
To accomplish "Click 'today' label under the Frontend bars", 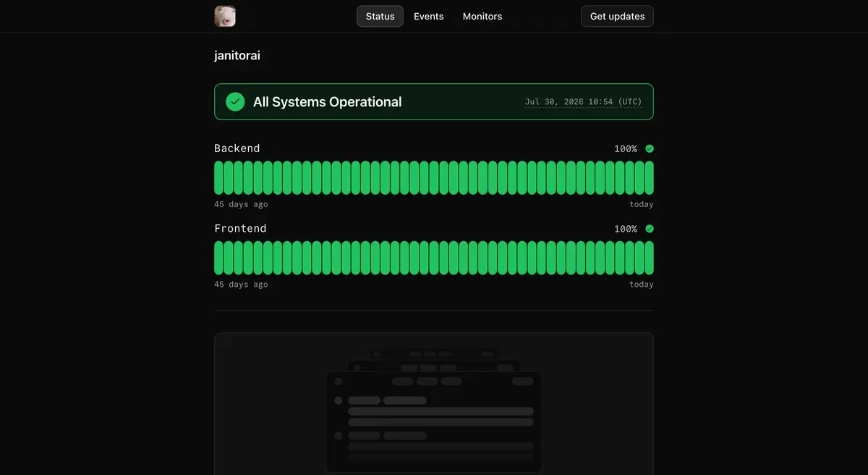I will coord(642,285).
